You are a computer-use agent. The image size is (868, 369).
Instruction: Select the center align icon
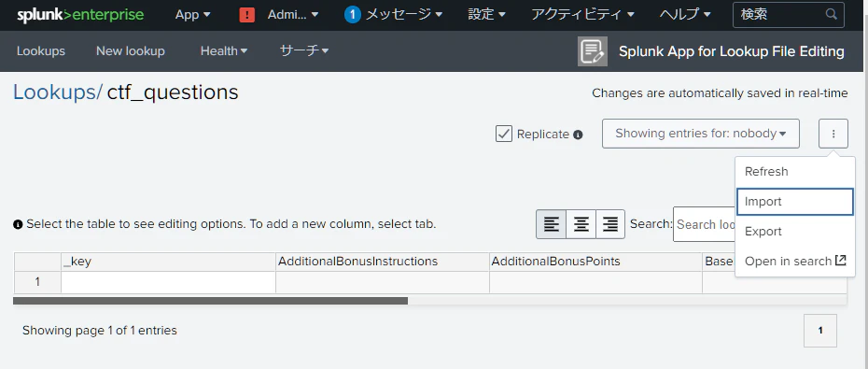[x=581, y=224]
